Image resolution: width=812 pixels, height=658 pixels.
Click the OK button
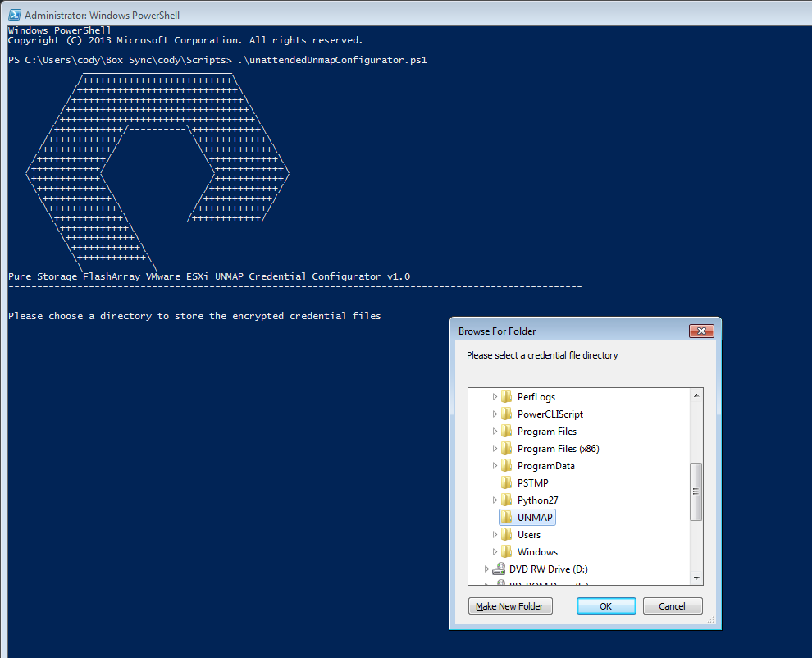[606, 606]
